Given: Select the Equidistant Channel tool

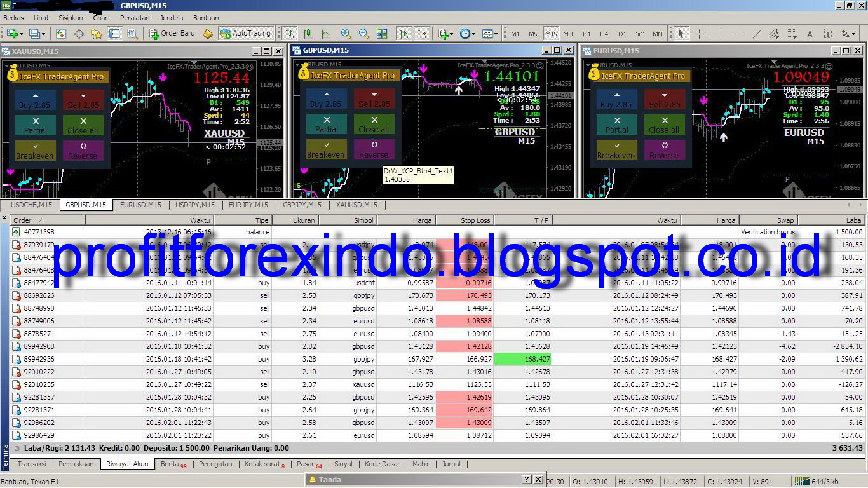Looking at the screenshot, I should (x=774, y=34).
